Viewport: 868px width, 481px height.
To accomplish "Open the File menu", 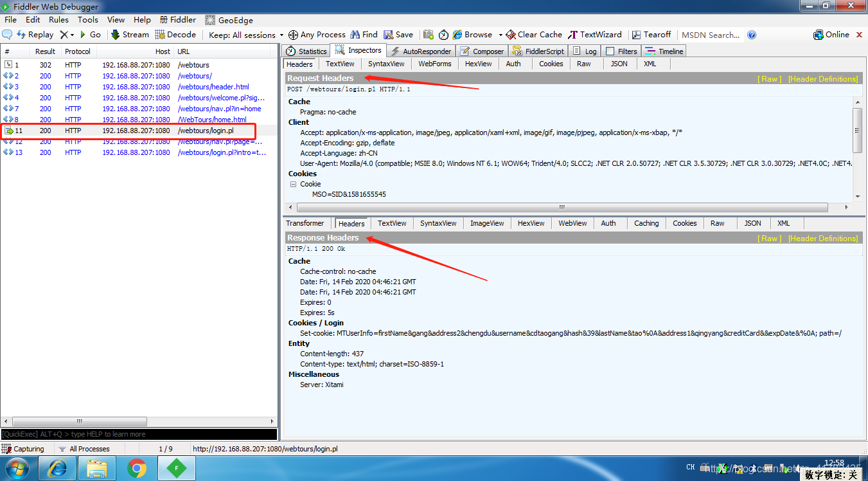I will [10, 20].
